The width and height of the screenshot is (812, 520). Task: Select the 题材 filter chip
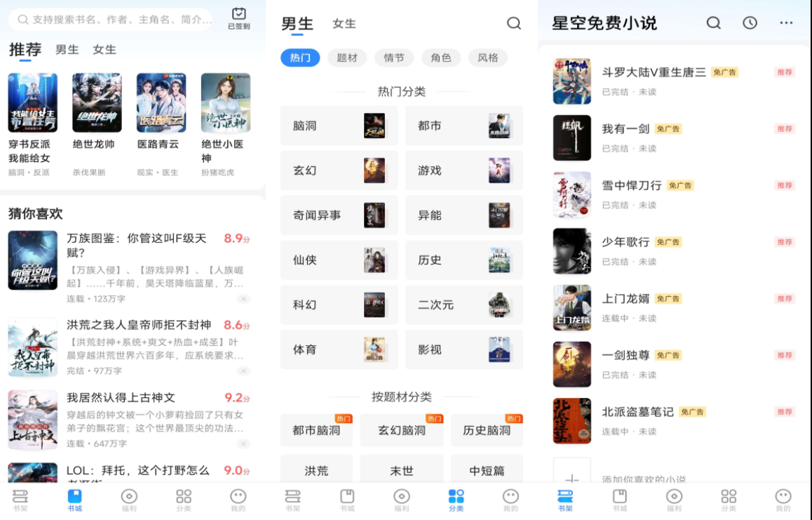tap(346, 58)
